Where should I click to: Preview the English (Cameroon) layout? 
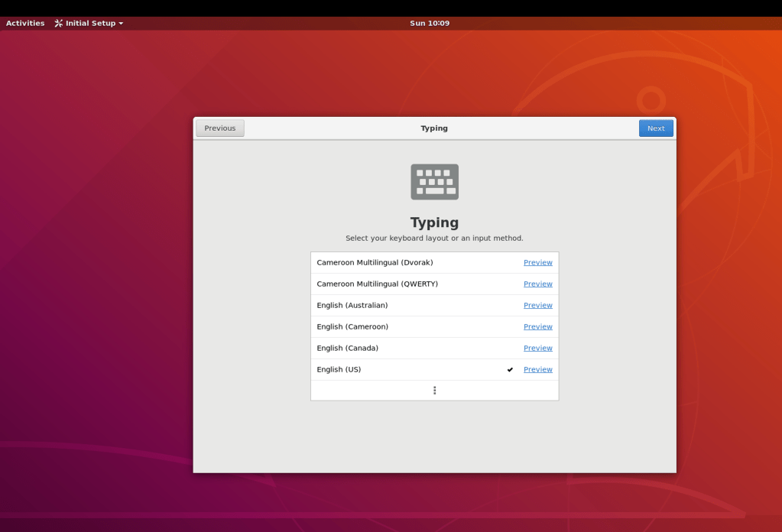tap(537, 327)
